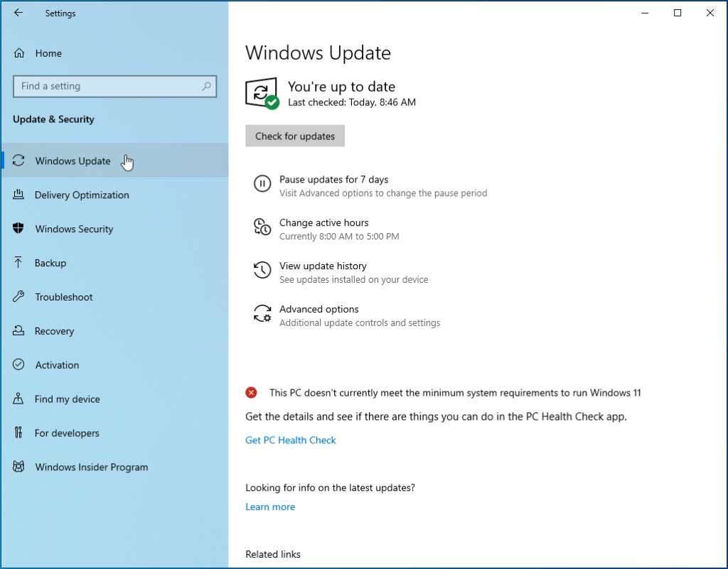
Task: Click the Recovery icon in the sidebar
Action: 18,331
